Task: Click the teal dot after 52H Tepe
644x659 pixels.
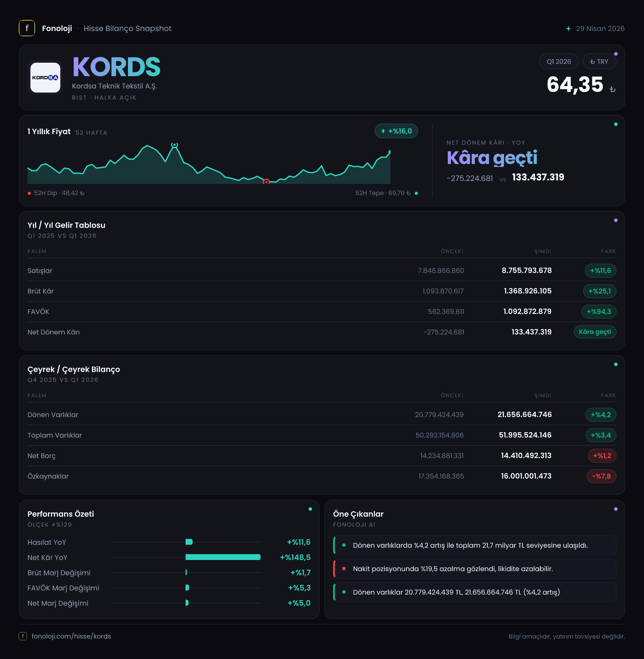Action: click(x=416, y=193)
